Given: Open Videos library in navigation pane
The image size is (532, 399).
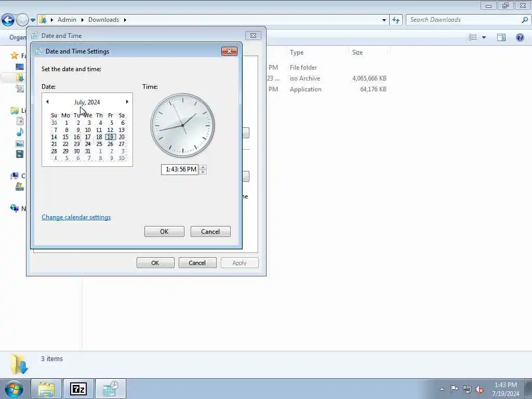Looking at the screenshot, I should [x=20, y=154].
